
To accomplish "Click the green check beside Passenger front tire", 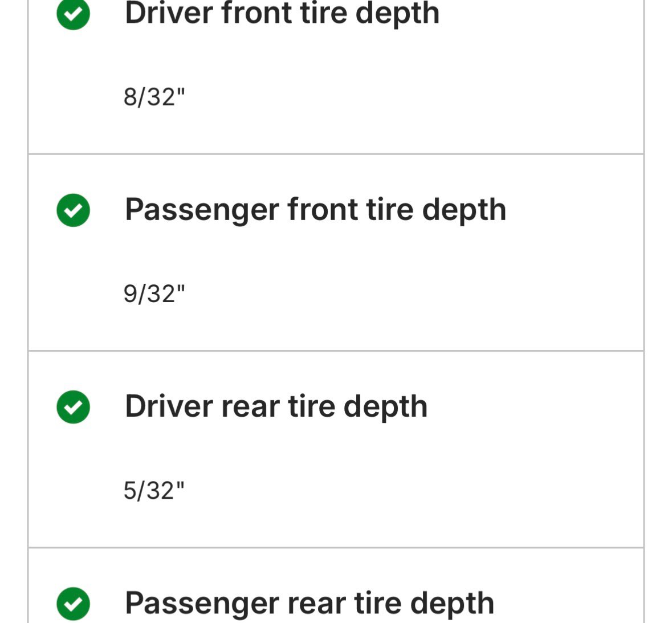I will click(74, 210).
